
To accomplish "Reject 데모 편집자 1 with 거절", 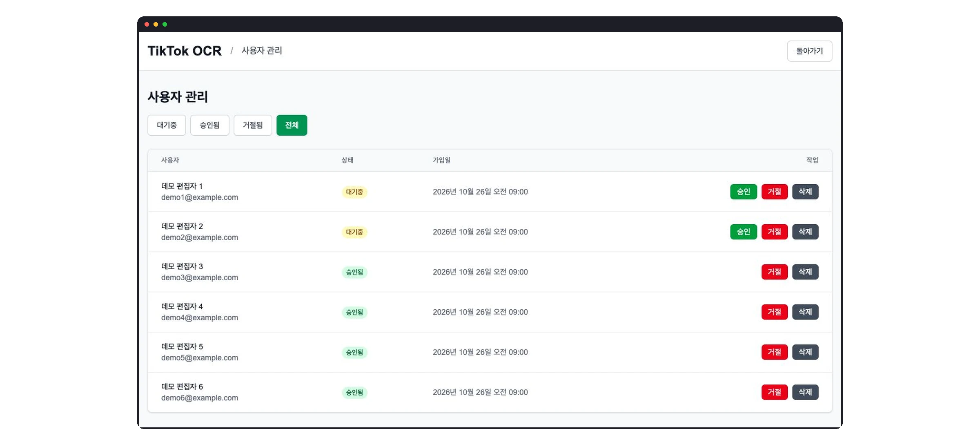I will point(774,192).
